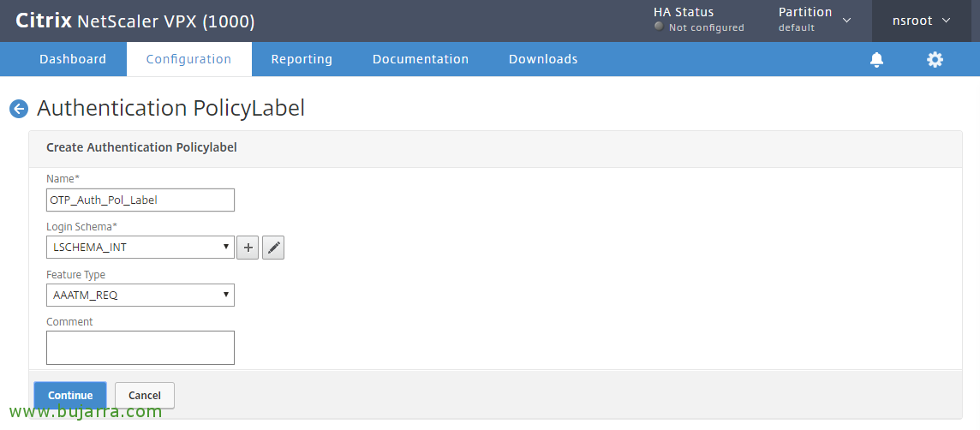Click the HA Status indicator dot
This screenshot has height=430, width=980.
click(x=658, y=27)
